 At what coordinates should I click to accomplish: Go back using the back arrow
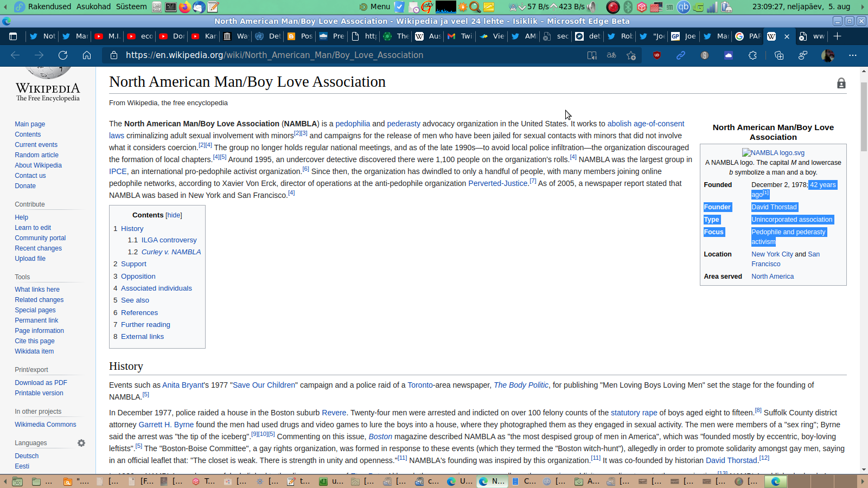pos(15,55)
